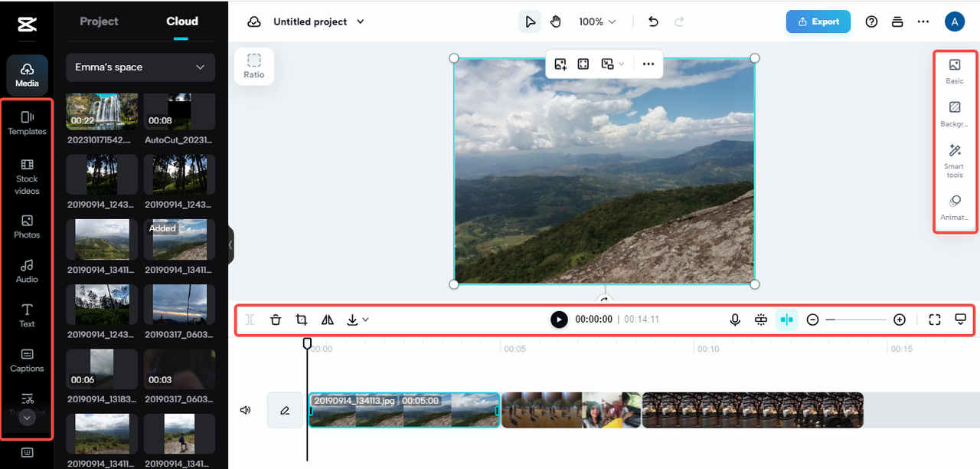Zoom out the timeline with minus button
The width and height of the screenshot is (980, 469).
[813, 320]
